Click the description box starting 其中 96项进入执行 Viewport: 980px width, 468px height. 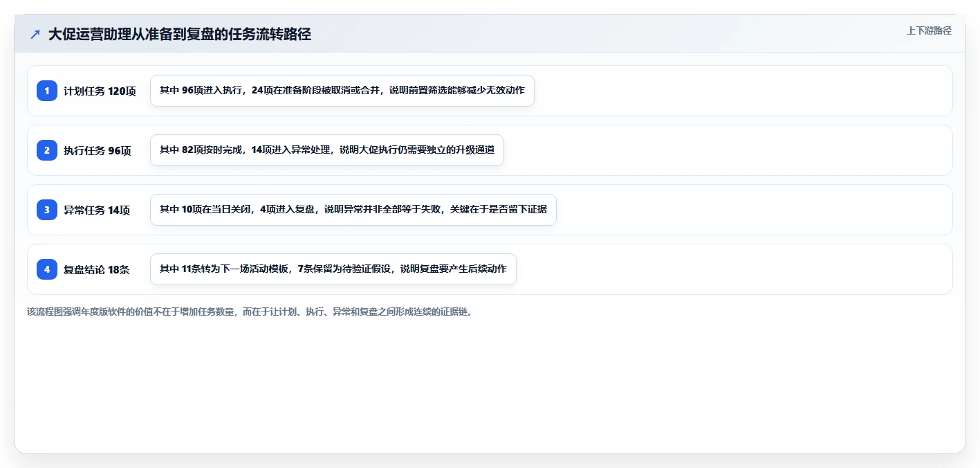tap(342, 91)
